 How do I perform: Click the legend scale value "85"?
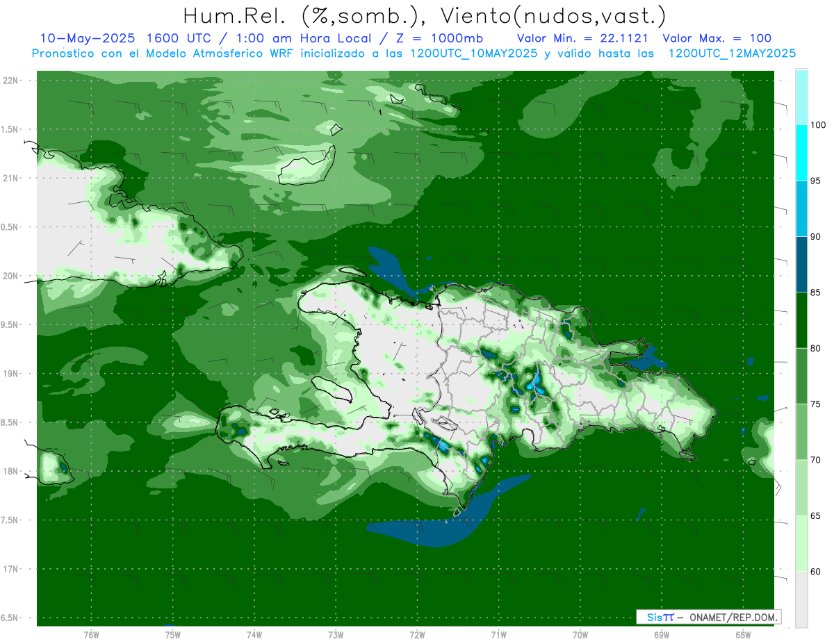tap(816, 292)
